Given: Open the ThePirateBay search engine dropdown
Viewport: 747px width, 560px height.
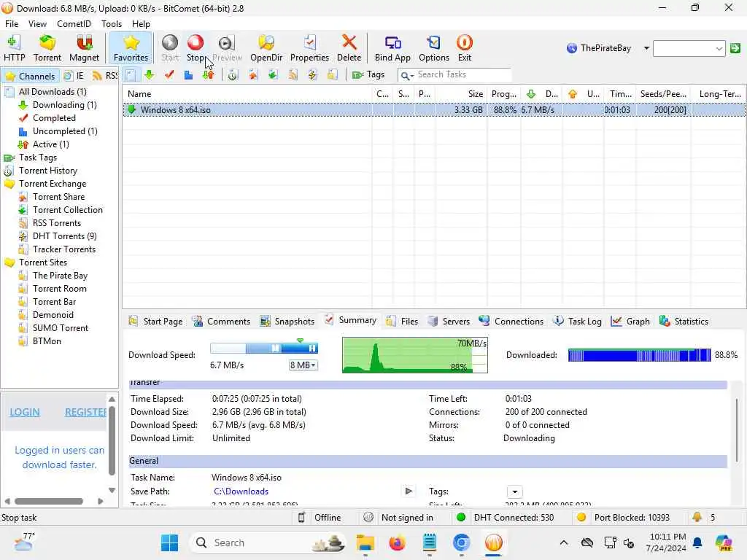Looking at the screenshot, I should [x=646, y=48].
